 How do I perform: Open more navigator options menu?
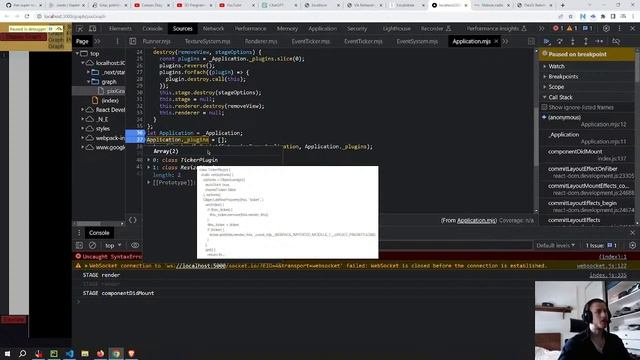coord(117,41)
